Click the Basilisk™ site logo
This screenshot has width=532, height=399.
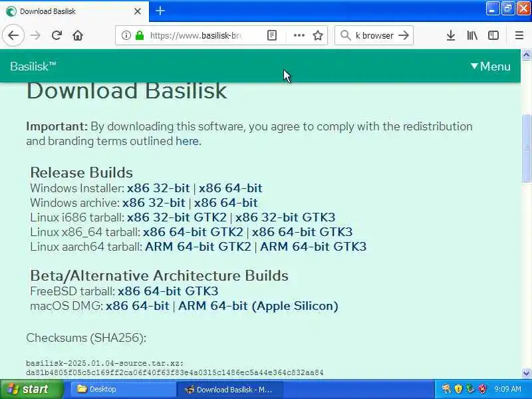point(33,66)
